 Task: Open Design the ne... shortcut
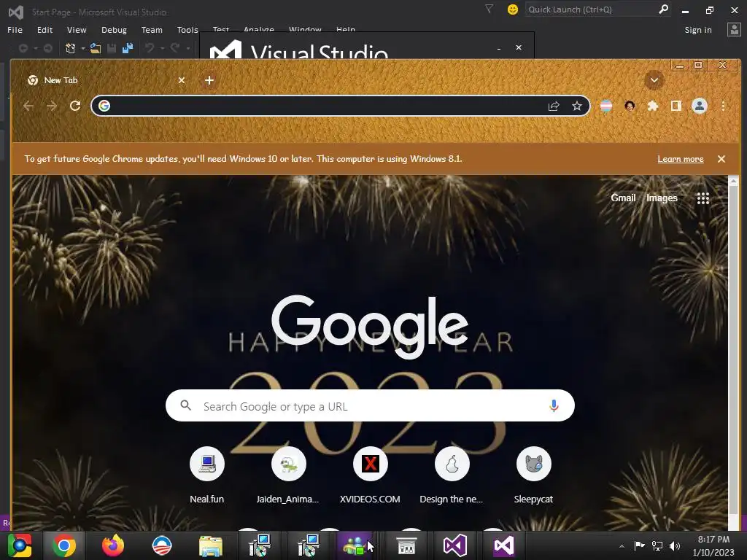pos(452,475)
